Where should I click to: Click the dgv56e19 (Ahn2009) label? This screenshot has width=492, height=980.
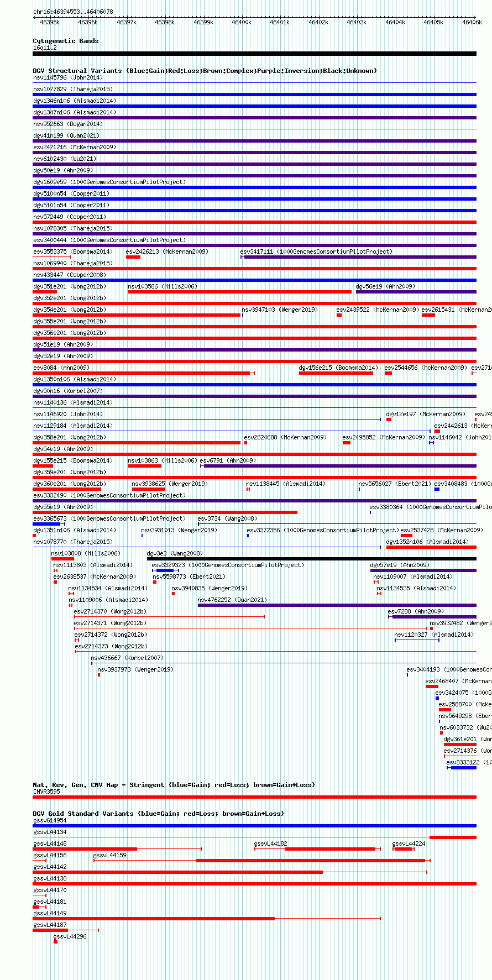[385, 286]
